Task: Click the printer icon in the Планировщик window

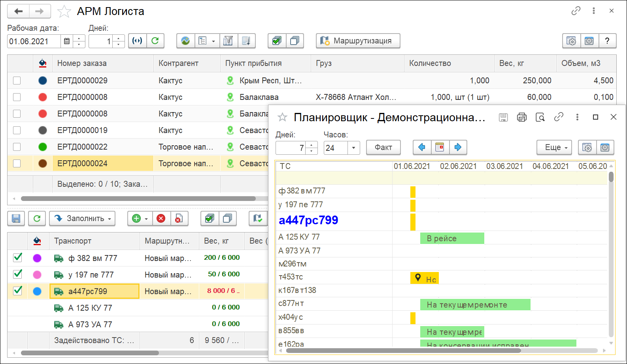Action: [522, 117]
